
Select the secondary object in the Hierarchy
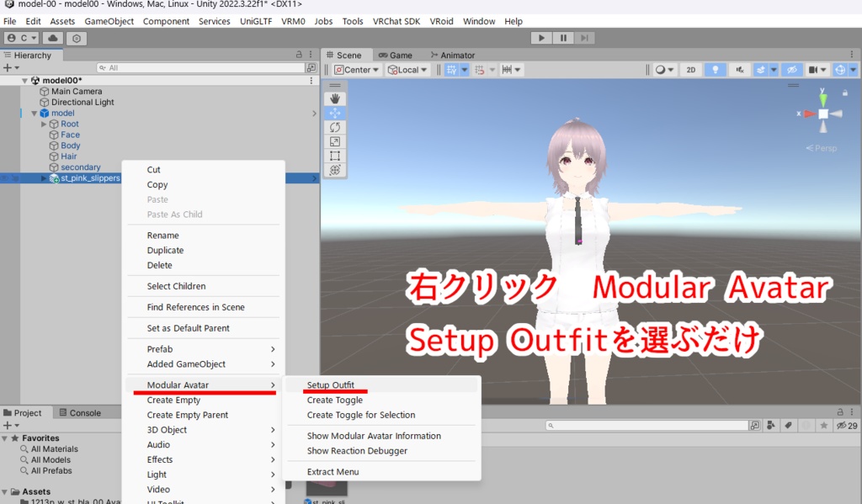82,167
